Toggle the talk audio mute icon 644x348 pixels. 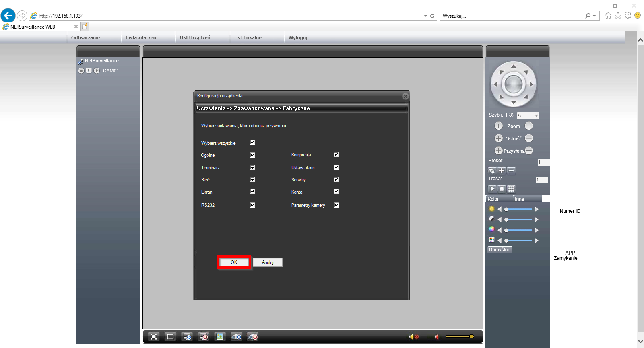(x=414, y=337)
